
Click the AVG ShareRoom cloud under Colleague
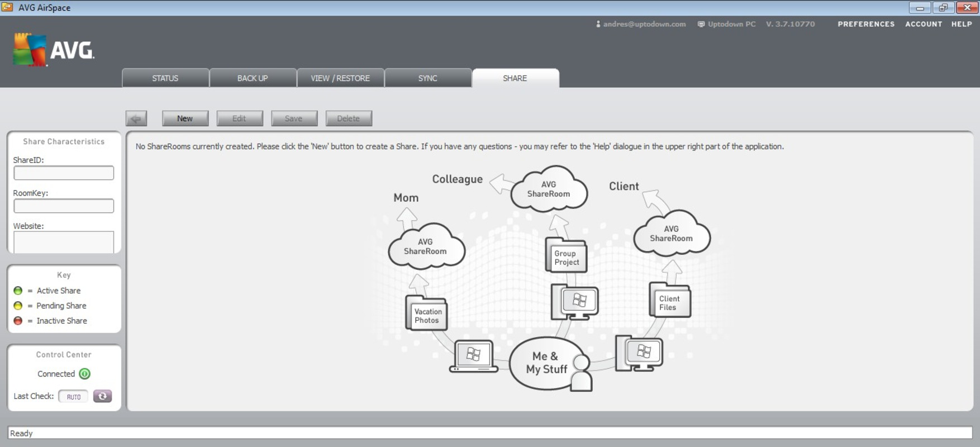tap(549, 189)
